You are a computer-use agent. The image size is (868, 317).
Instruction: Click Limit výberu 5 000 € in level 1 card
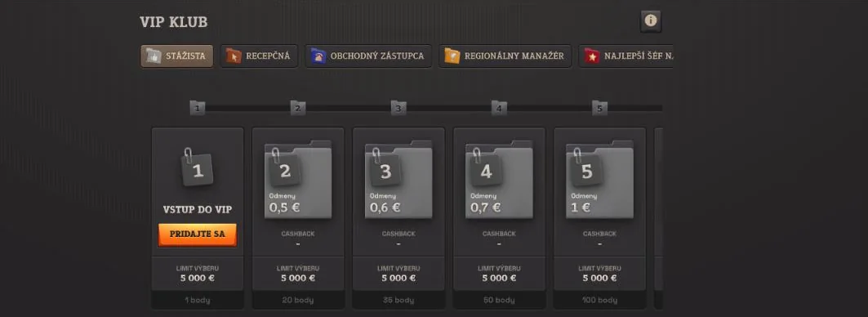click(198, 273)
